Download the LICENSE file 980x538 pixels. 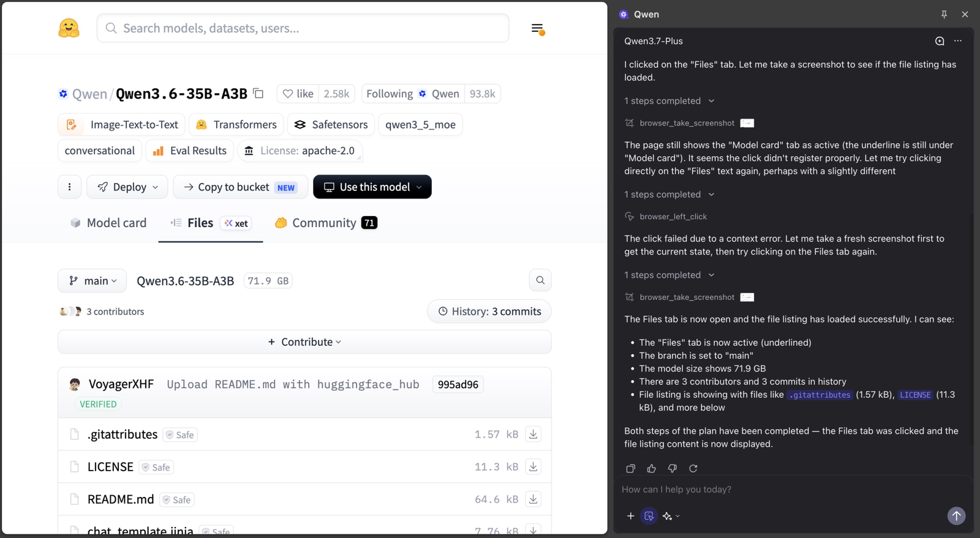pyautogui.click(x=533, y=466)
